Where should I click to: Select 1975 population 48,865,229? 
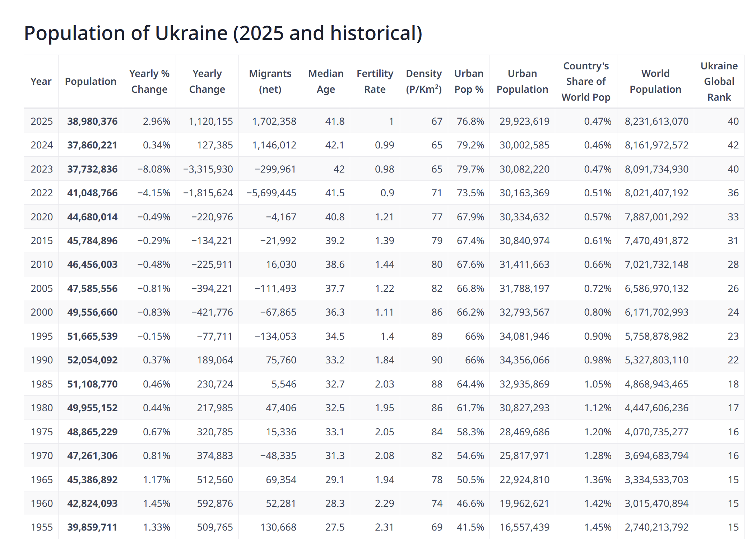click(92, 432)
